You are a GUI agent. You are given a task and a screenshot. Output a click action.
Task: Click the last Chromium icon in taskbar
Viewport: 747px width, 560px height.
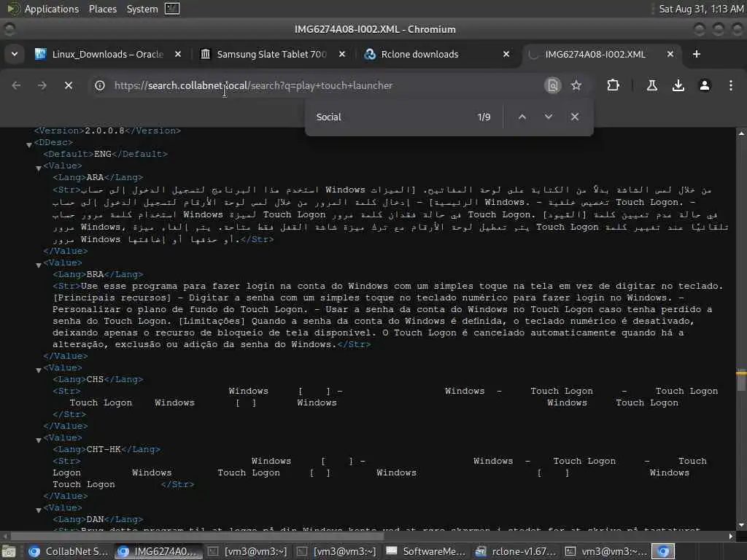point(663,551)
